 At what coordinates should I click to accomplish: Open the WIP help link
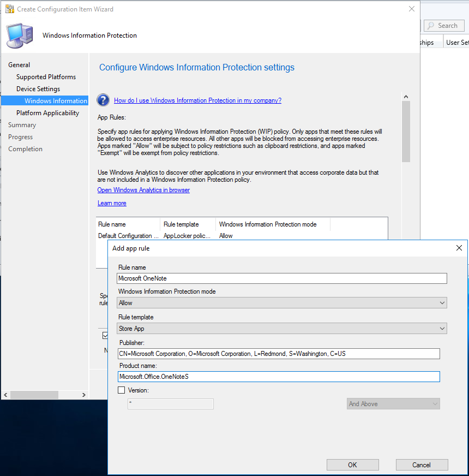197,100
